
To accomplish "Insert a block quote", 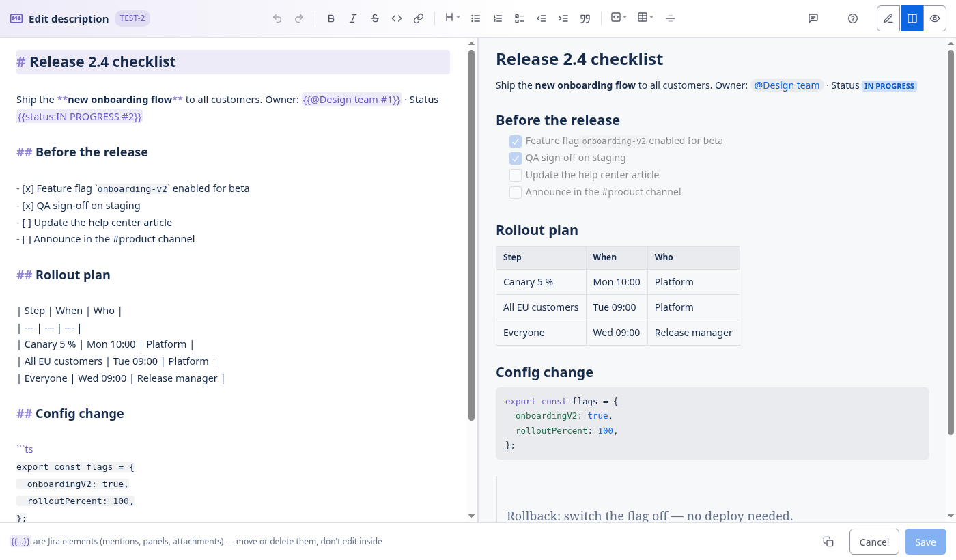I will pyautogui.click(x=585, y=18).
